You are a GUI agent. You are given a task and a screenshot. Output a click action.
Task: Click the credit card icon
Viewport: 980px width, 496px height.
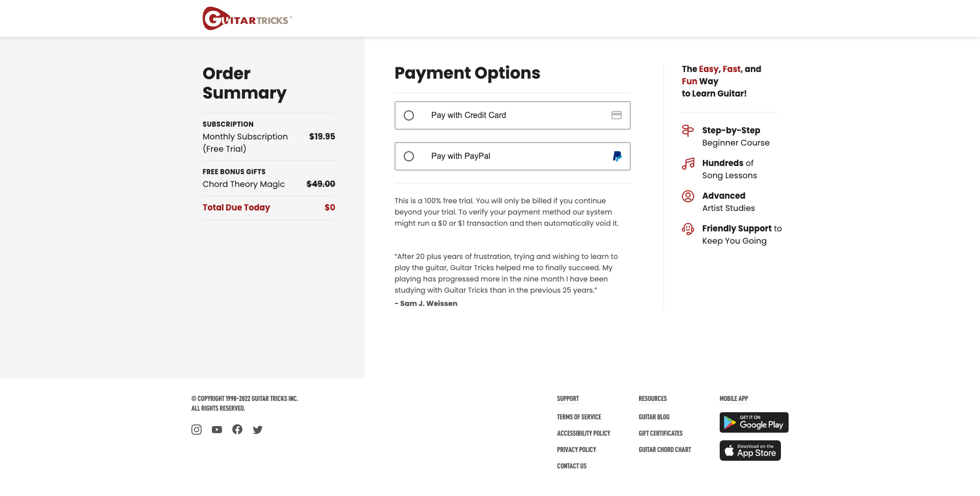tap(617, 115)
